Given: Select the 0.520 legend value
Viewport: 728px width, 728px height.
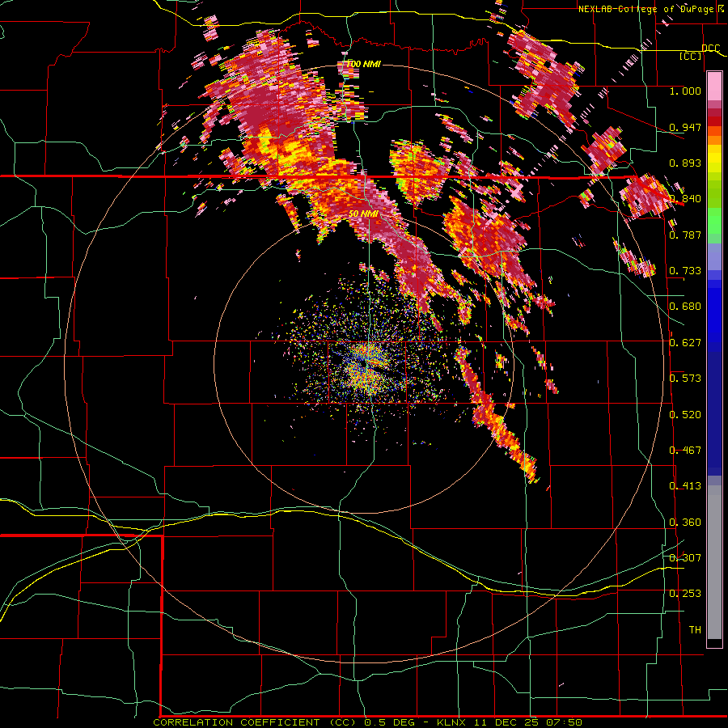Looking at the screenshot, I should (x=685, y=415).
